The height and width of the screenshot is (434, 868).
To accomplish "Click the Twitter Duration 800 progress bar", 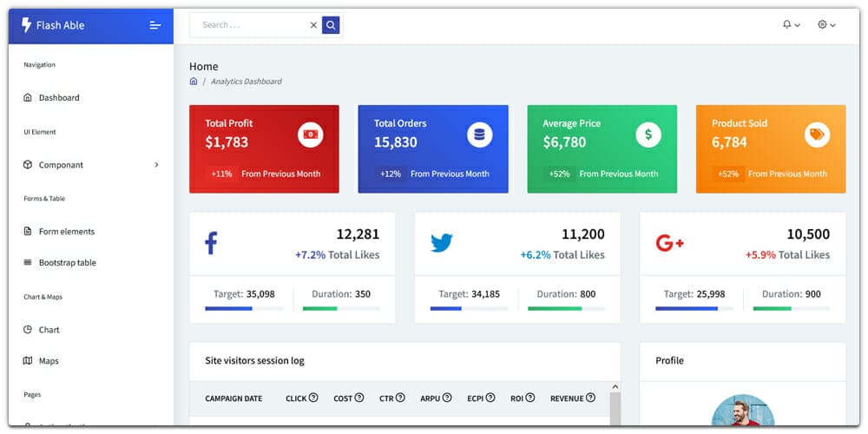I will (566, 308).
